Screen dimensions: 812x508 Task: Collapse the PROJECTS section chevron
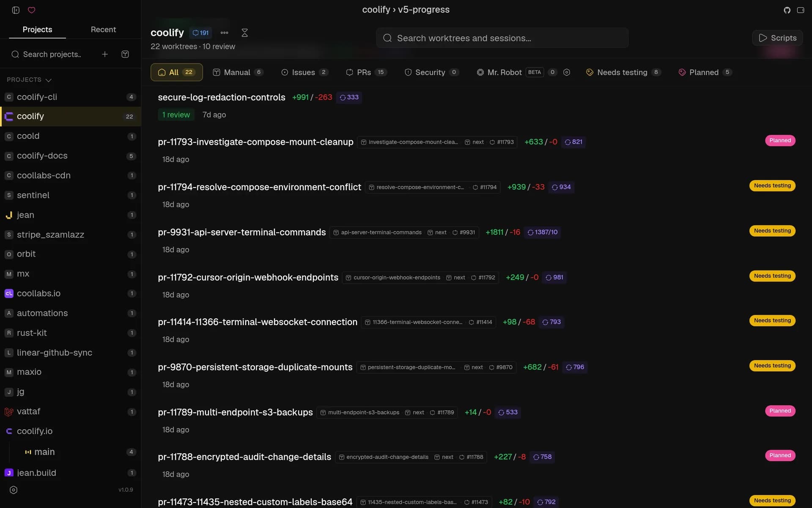click(x=49, y=80)
